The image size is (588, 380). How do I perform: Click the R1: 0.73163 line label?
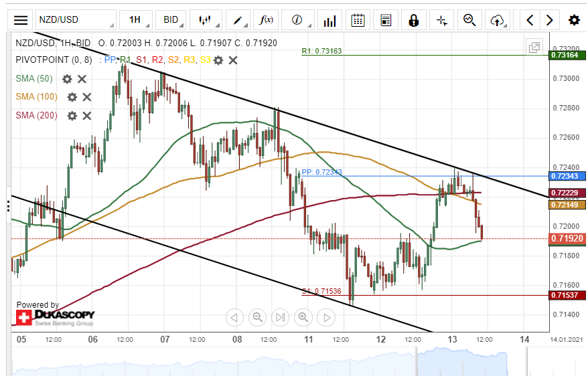point(321,51)
